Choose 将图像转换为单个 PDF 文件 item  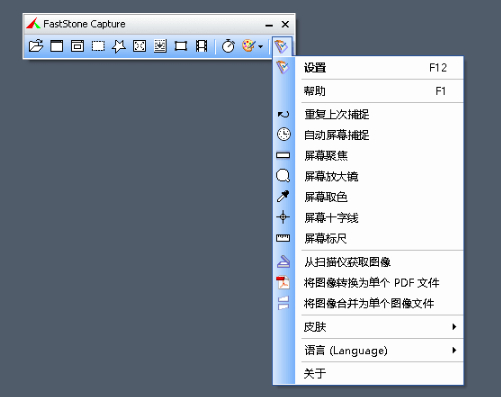(x=368, y=283)
